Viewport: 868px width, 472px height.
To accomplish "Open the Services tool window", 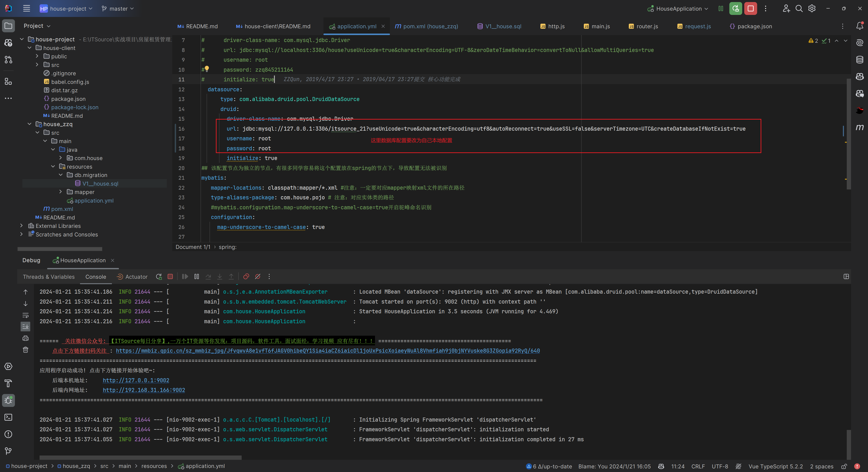I will (8, 367).
